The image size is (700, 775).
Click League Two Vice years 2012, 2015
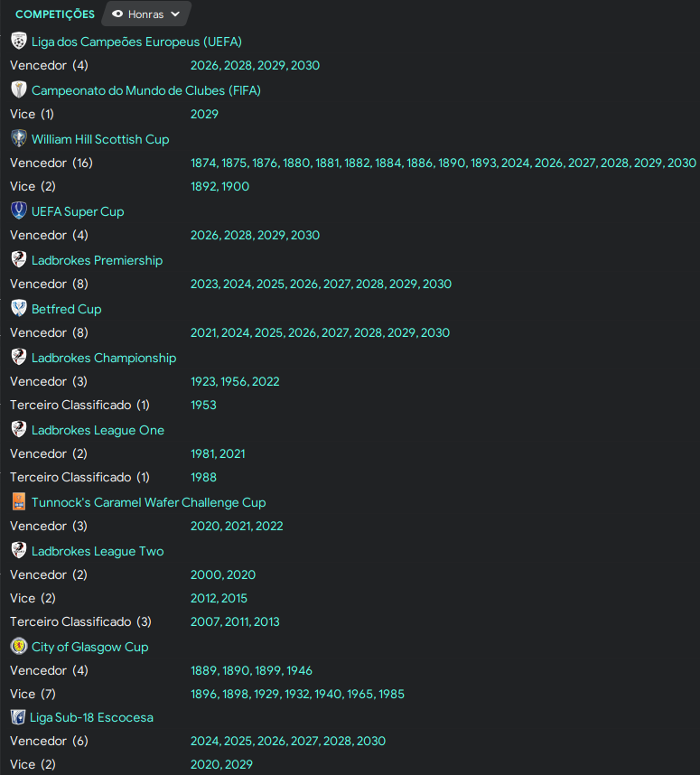pyautogui.click(x=219, y=598)
